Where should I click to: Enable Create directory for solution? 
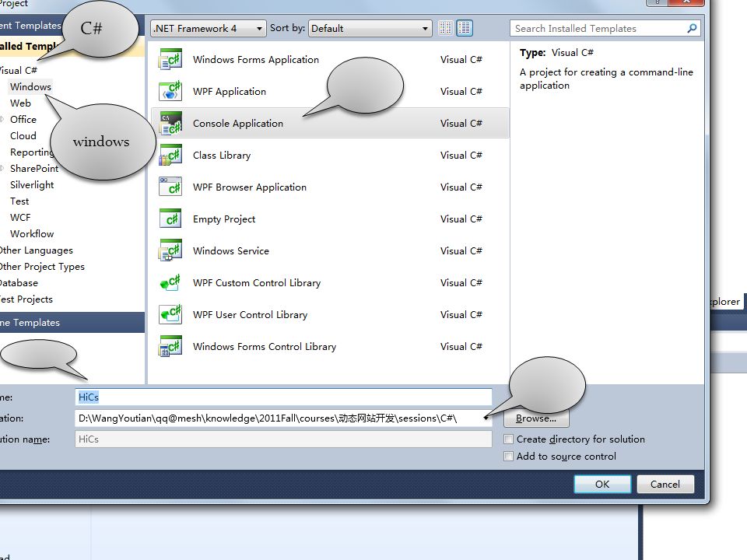(508, 439)
